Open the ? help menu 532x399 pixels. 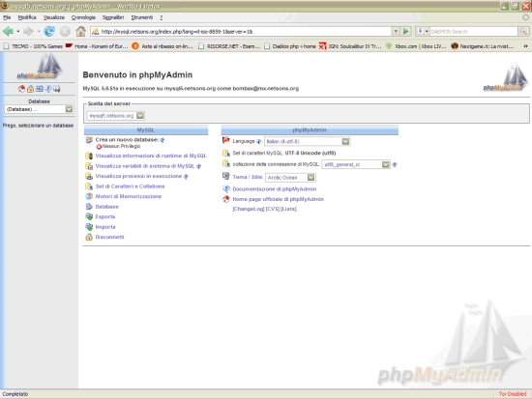pyautogui.click(x=162, y=17)
